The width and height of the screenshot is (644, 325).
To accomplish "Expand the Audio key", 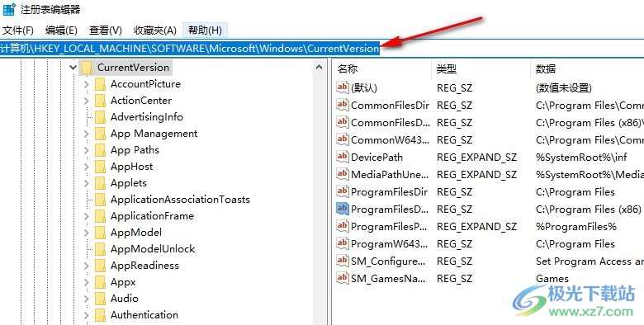I will pos(86,299).
